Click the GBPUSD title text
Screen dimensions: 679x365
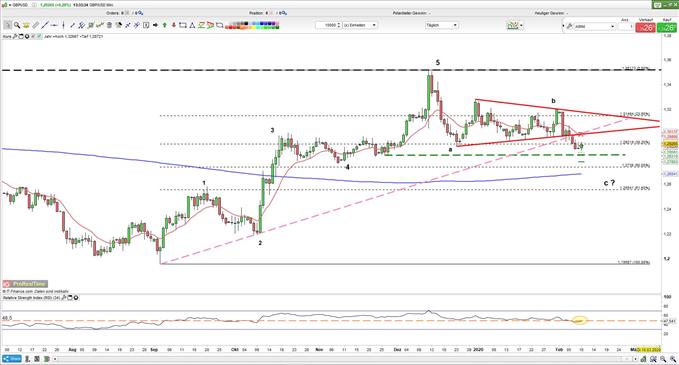pos(21,5)
